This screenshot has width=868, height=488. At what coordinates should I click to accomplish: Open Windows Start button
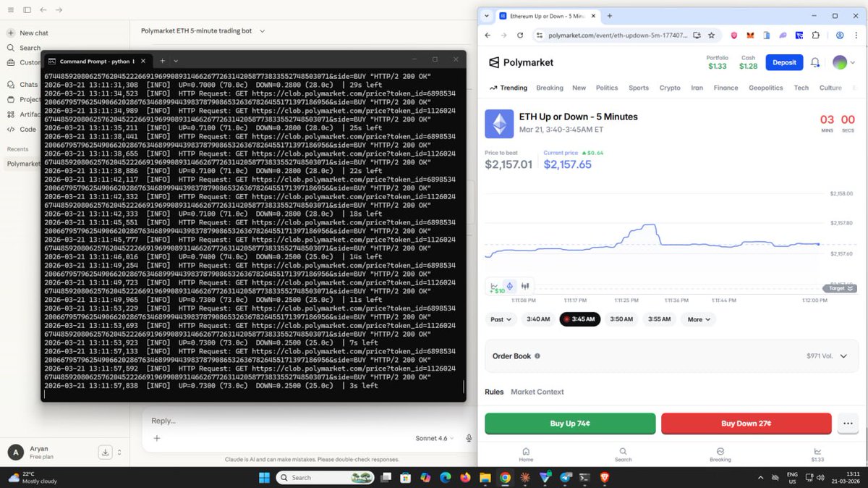click(264, 477)
